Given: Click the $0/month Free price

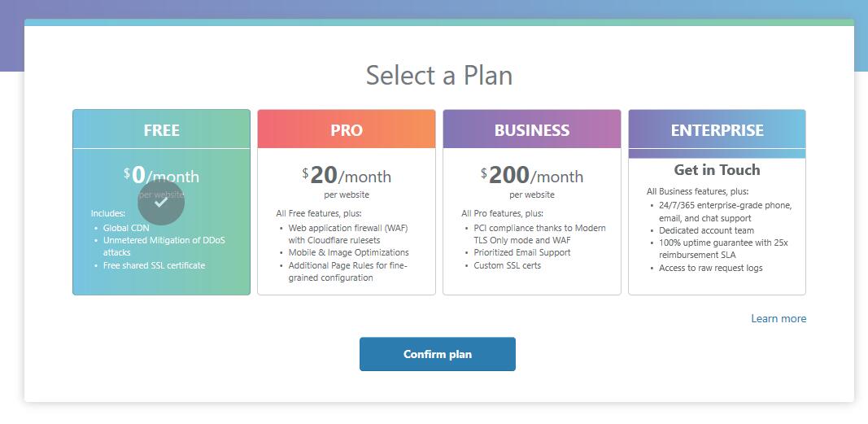Looking at the screenshot, I should click(x=161, y=175).
